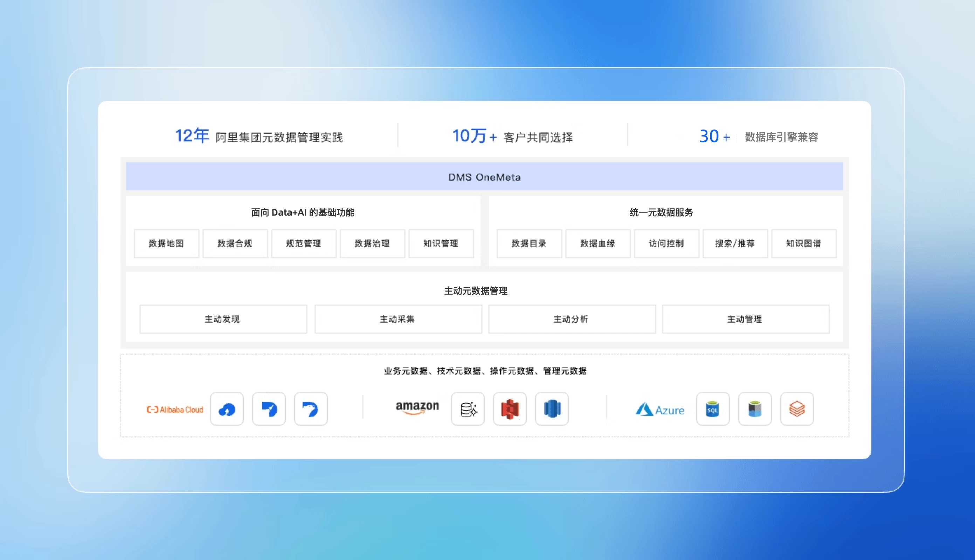975x560 pixels.
Task: Click the Azure Data Lake storage icon
Action: [754, 409]
